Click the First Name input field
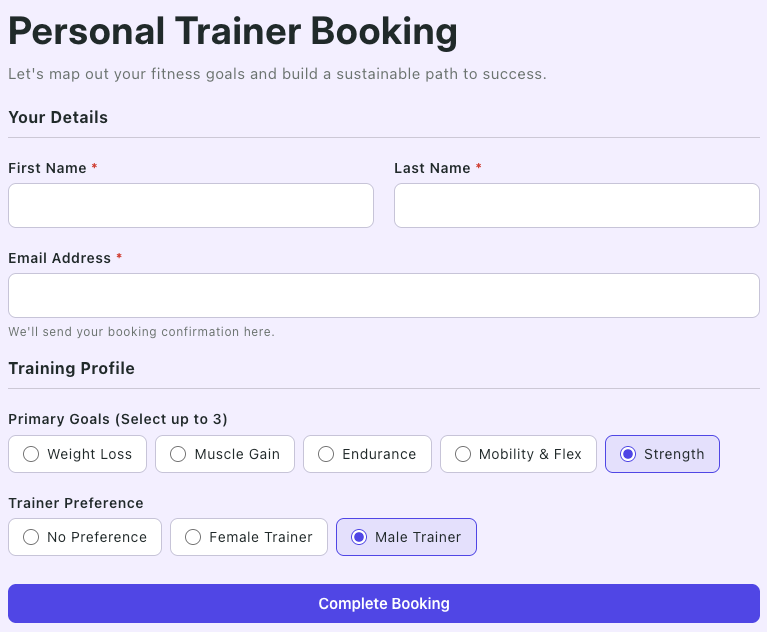Screen dimensions: 767x632 click(x=191, y=205)
